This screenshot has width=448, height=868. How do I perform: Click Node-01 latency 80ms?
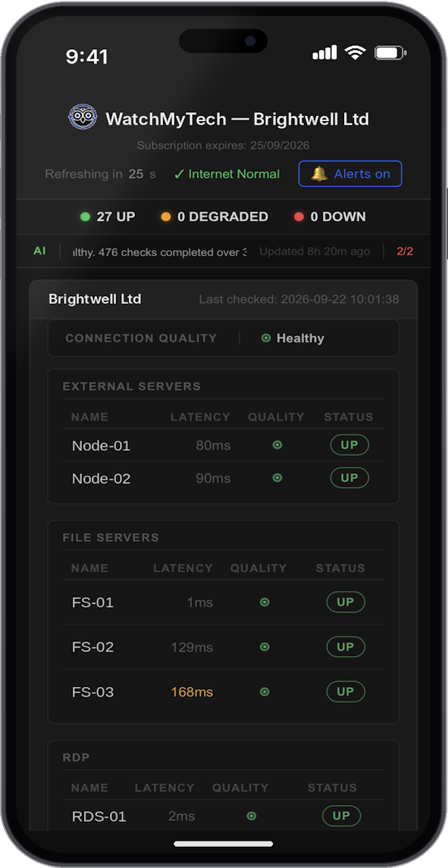[x=213, y=445]
